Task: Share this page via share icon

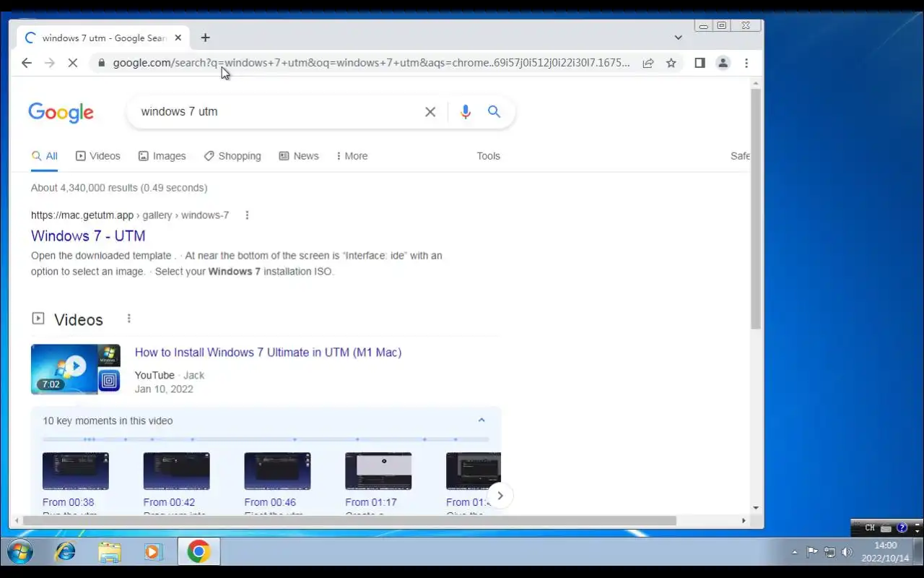Action: pyautogui.click(x=648, y=63)
